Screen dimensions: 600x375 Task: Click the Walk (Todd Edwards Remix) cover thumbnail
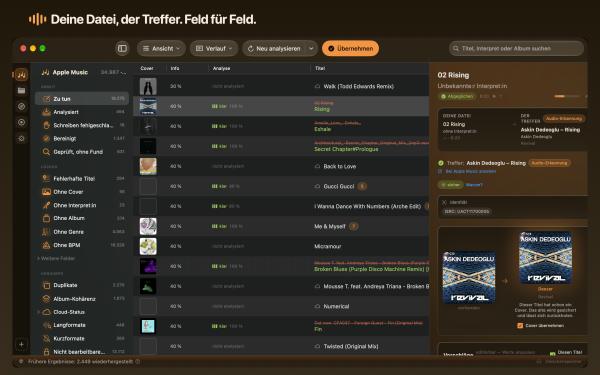[148, 86]
